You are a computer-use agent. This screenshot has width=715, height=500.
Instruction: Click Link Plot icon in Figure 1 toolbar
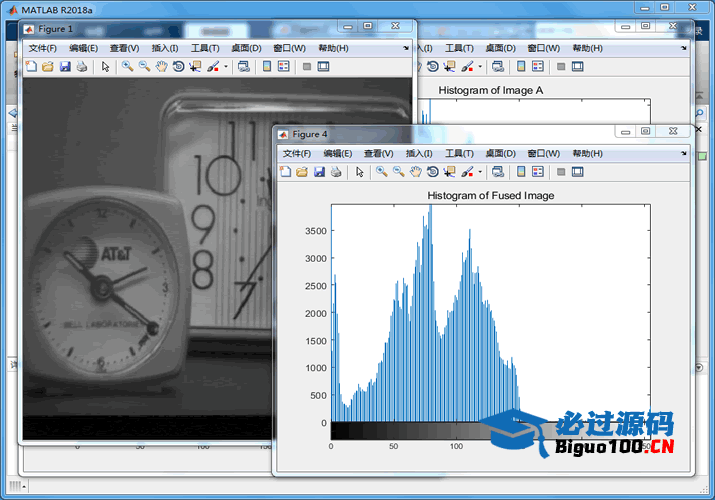click(x=244, y=67)
